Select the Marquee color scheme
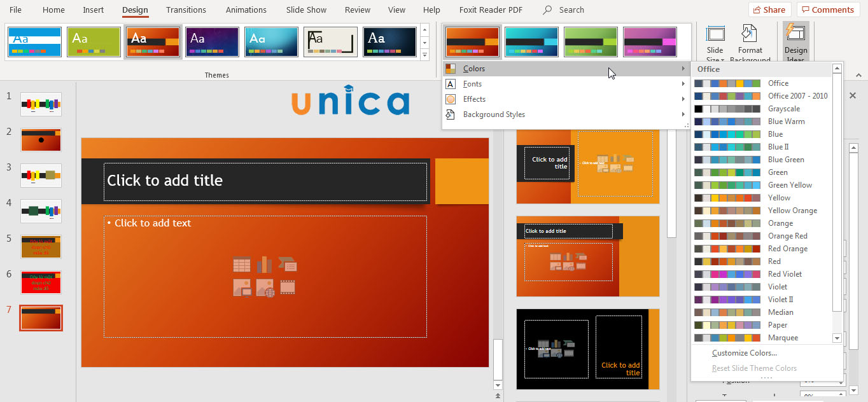Image resolution: width=868 pixels, height=402 pixels. pyautogui.click(x=762, y=338)
